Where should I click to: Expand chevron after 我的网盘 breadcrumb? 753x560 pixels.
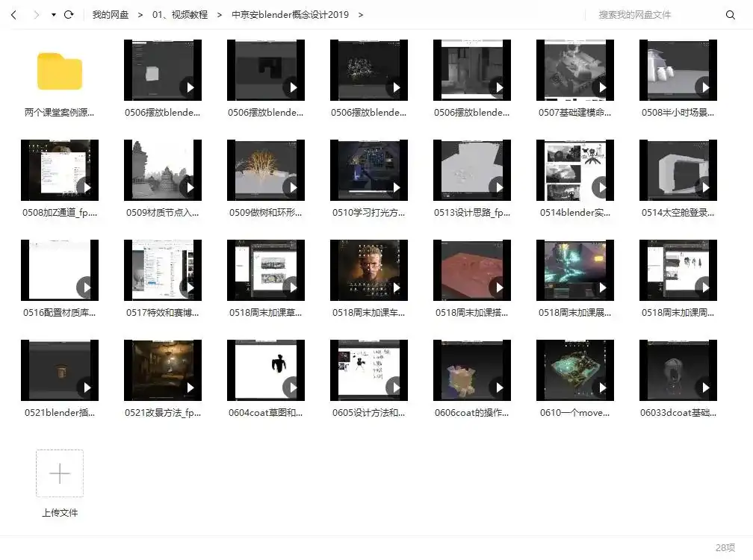[140, 15]
